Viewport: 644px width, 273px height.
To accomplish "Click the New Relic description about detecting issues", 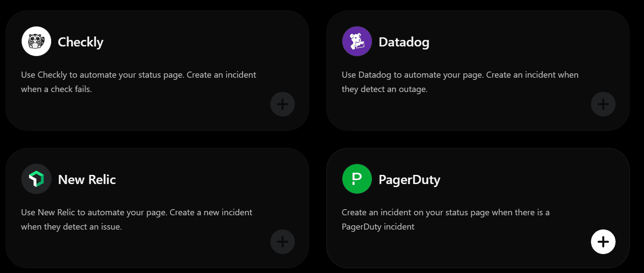I will tap(137, 220).
